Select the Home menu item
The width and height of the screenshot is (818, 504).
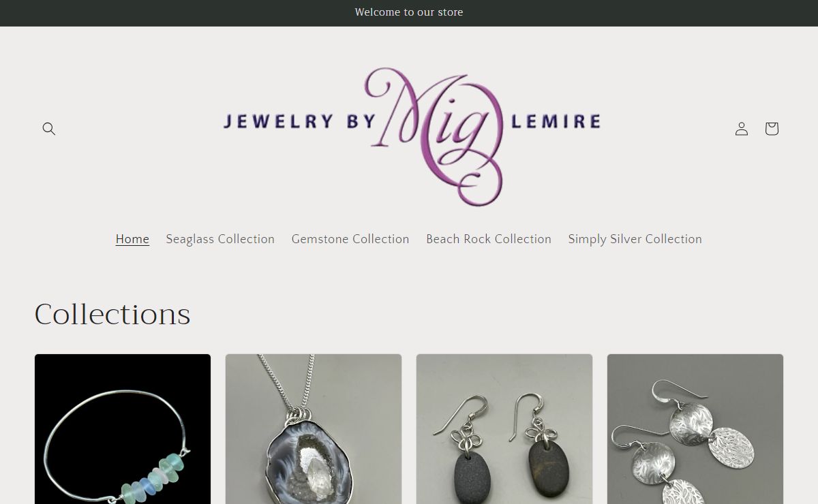pyautogui.click(x=132, y=239)
